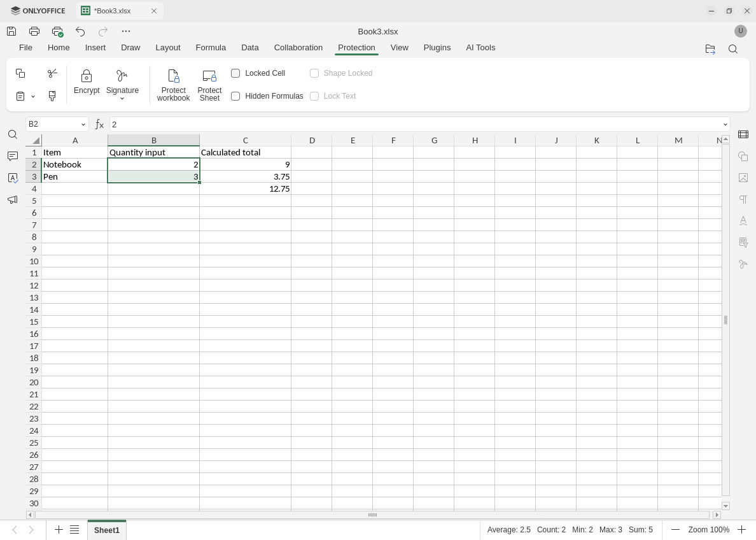Open pivot table settings in right sidebar
The width and height of the screenshot is (756, 540).
click(x=743, y=242)
